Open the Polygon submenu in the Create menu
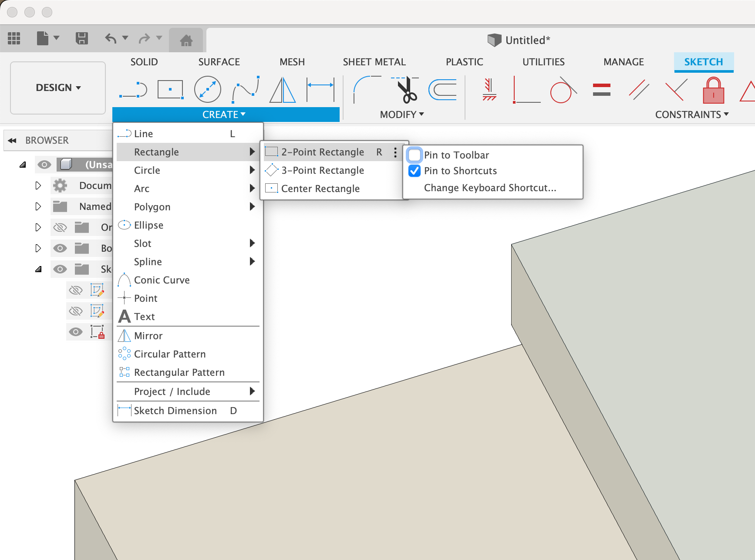 (x=152, y=207)
